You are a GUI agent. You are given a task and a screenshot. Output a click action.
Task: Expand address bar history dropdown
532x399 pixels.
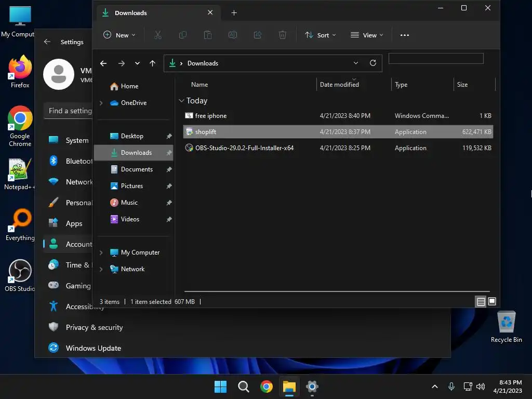click(x=355, y=63)
